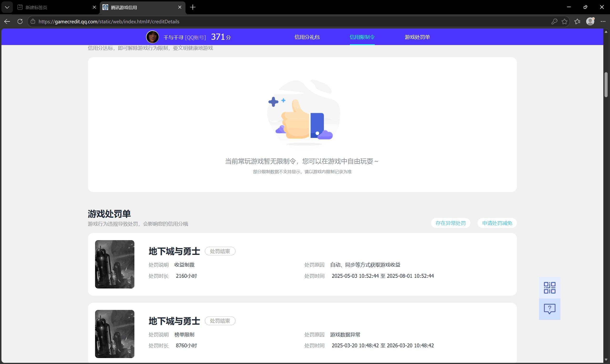Click the 榜单限制 description text
The height and width of the screenshot is (364, 610).
tap(184, 334)
